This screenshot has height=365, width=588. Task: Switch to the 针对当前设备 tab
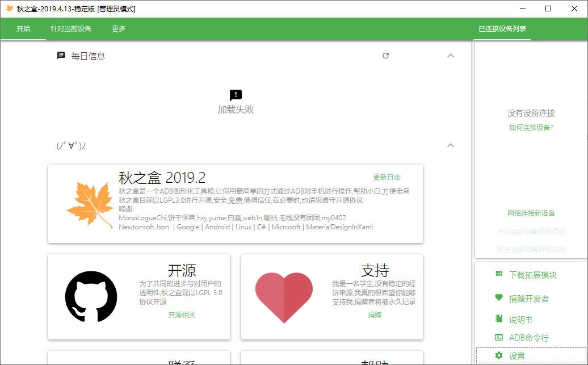pos(71,29)
